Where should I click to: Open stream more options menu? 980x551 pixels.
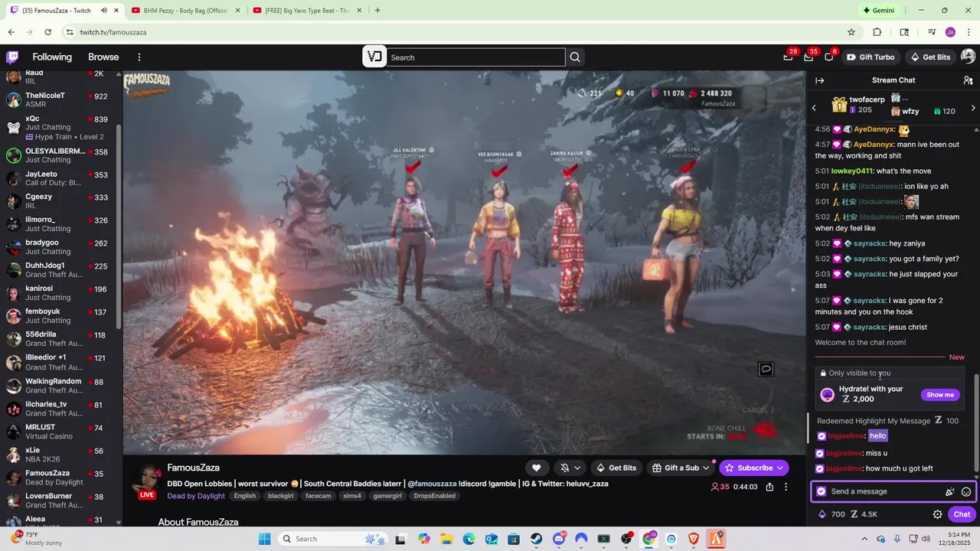(786, 487)
